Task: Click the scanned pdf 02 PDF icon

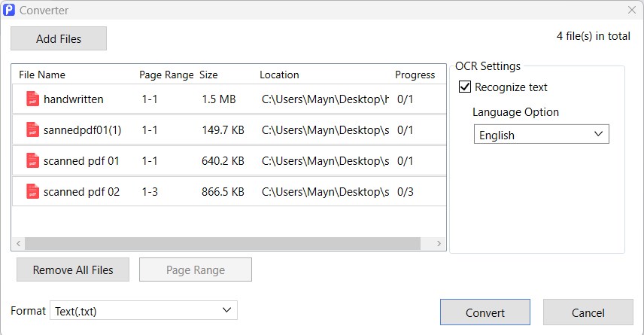Action: point(32,191)
